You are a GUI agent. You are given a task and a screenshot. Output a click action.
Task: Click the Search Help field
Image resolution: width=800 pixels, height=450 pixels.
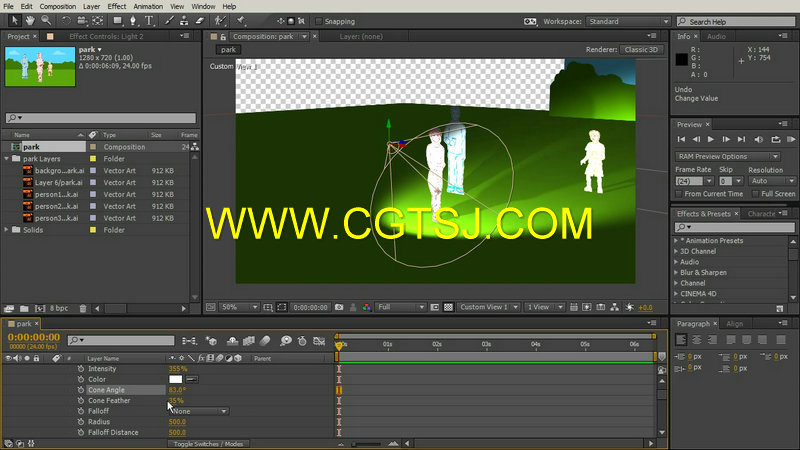tap(736, 21)
